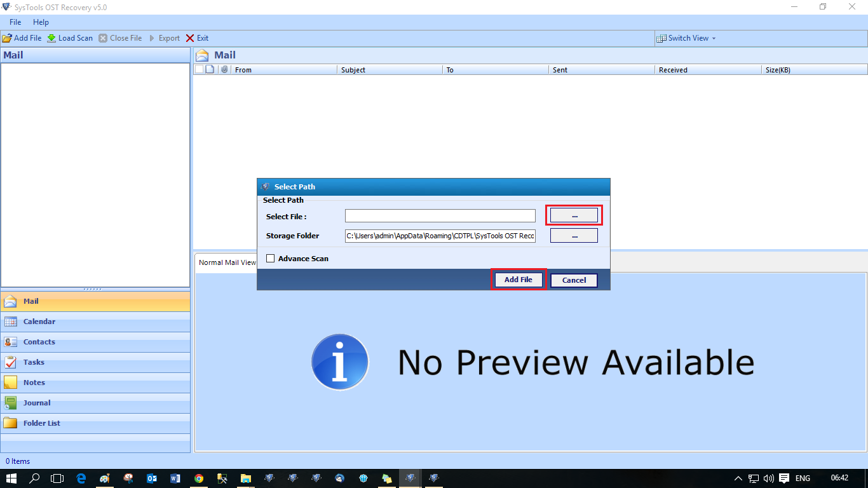
Task: Click into the Select File input field
Action: tap(440, 216)
